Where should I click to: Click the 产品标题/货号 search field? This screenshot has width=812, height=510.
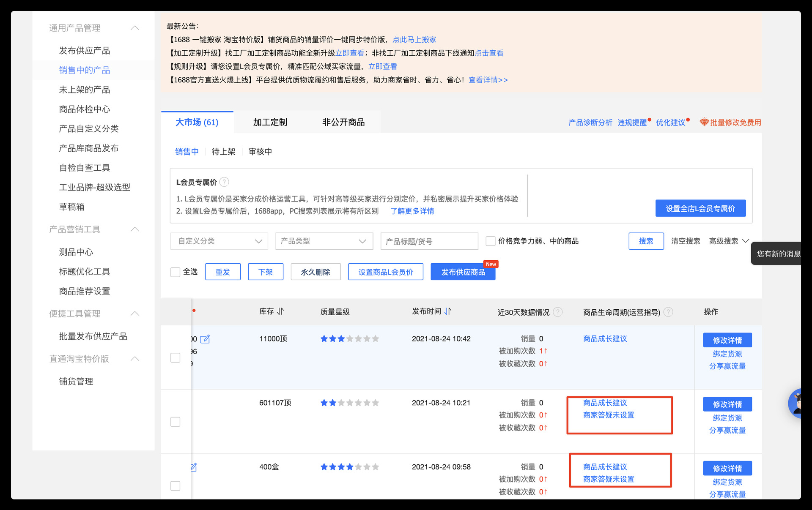click(x=429, y=241)
